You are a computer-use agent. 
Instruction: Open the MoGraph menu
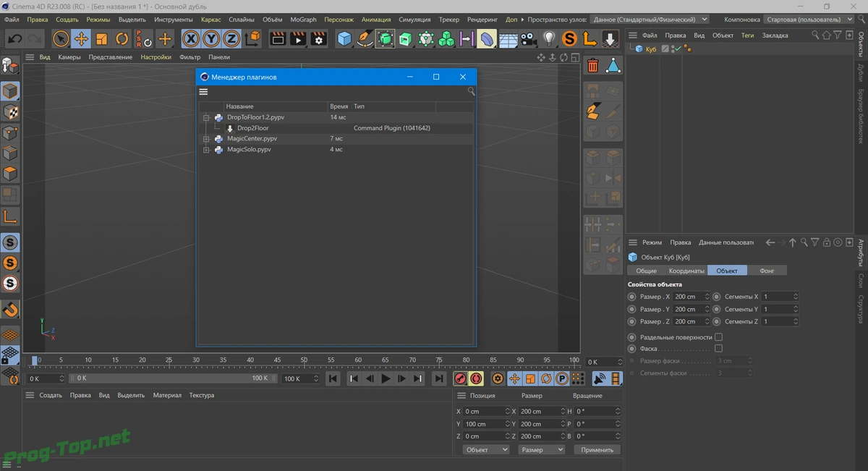coord(303,20)
